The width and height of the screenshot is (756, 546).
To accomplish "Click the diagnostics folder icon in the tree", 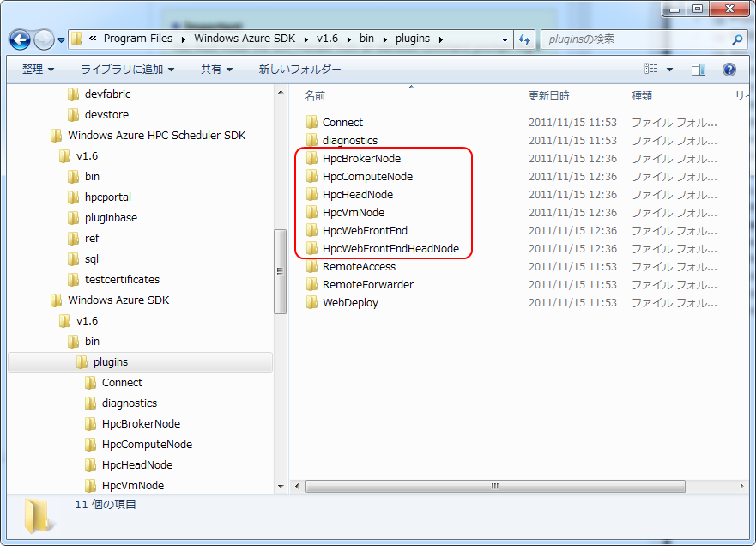I will pyautogui.click(x=90, y=403).
